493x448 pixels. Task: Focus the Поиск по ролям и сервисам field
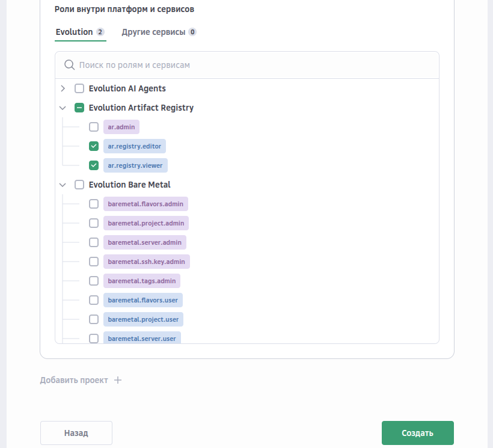pyautogui.click(x=247, y=65)
